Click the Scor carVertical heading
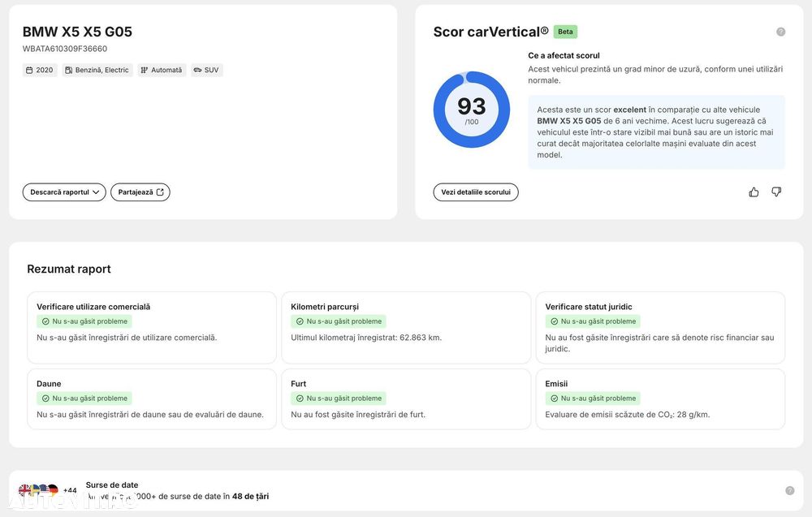 (x=491, y=32)
